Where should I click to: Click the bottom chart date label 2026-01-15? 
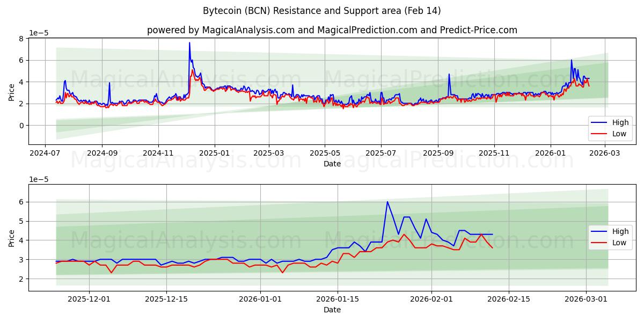338,299
